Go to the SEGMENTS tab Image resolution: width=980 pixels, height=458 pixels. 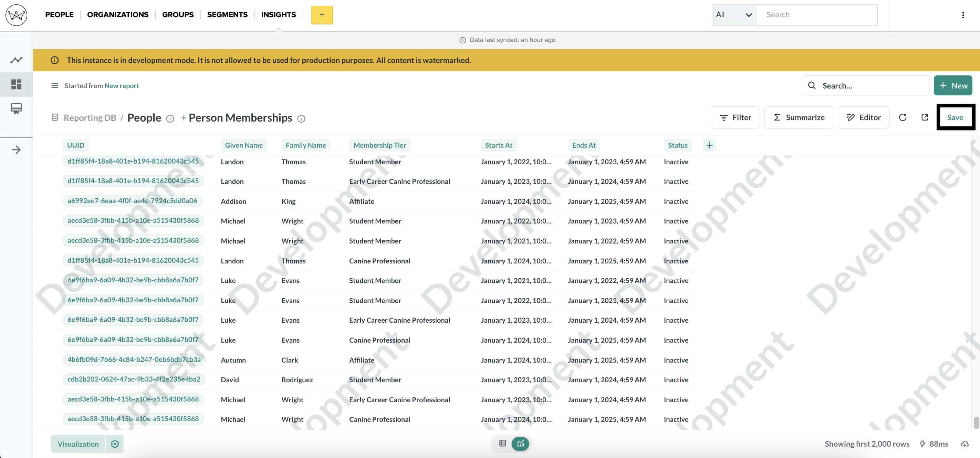pyautogui.click(x=228, y=15)
